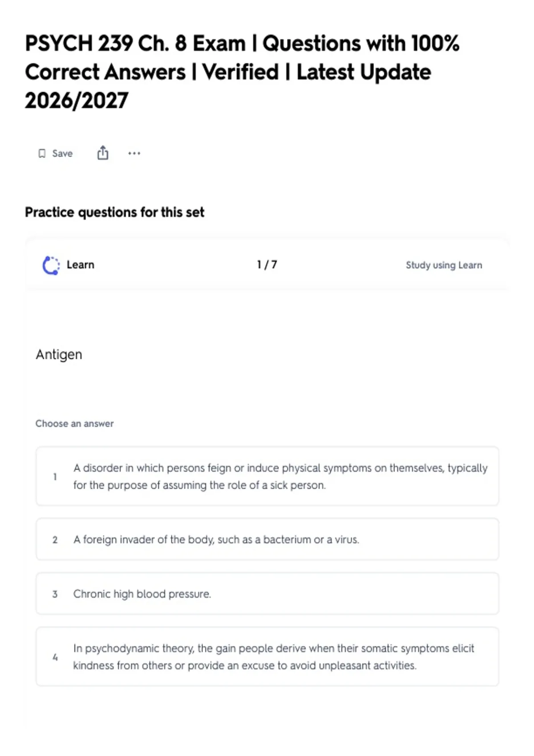The width and height of the screenshot is (534, 756).
Task: Click the Choose an answer label
Action: [x=74, y=423]
